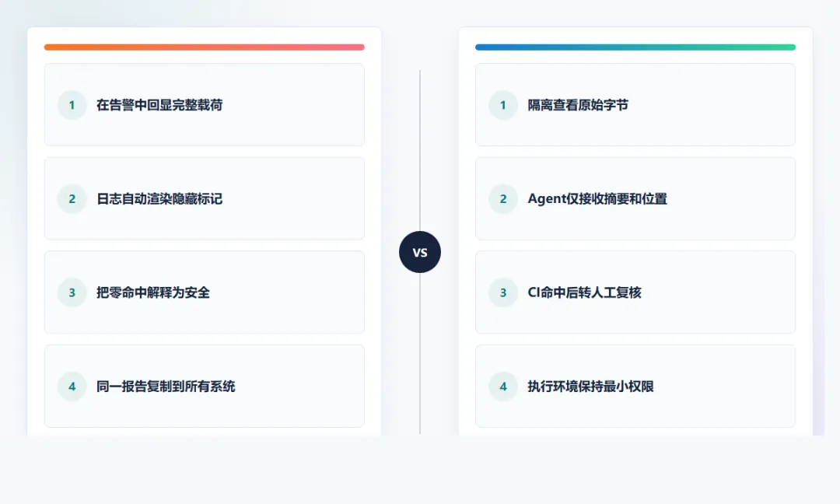This screenshot has width=840, height=504.
Task: Click the vertical divider line below VS
Action: tap(420, 353)
